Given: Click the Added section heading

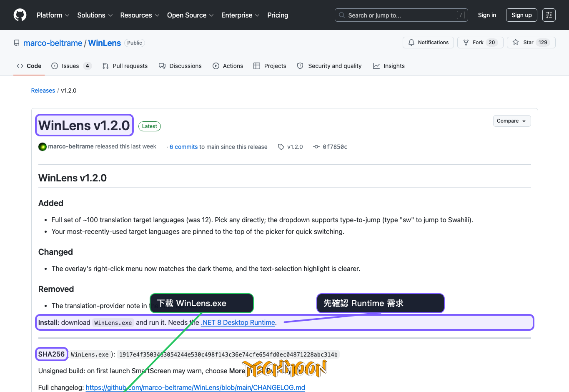Looking at the screenshot, I should (x=51, y=203).
